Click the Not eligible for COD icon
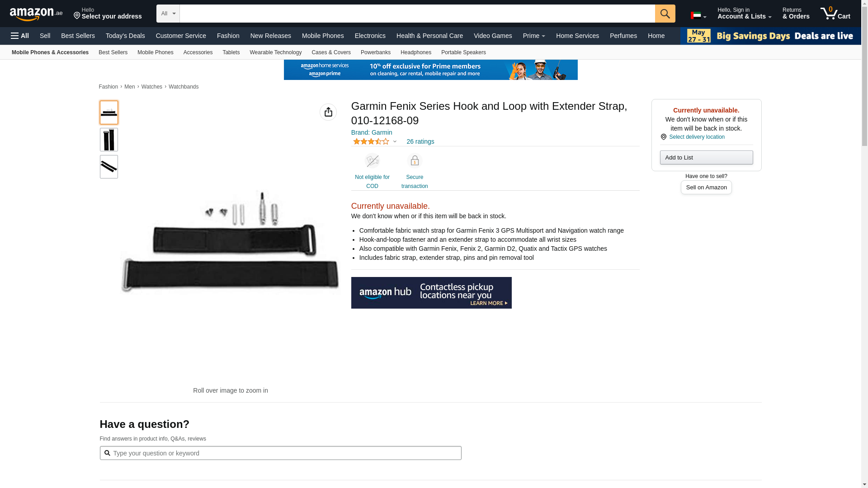Image resolution: width=868 pixels, height=488 pixels. tap(372, 161)
